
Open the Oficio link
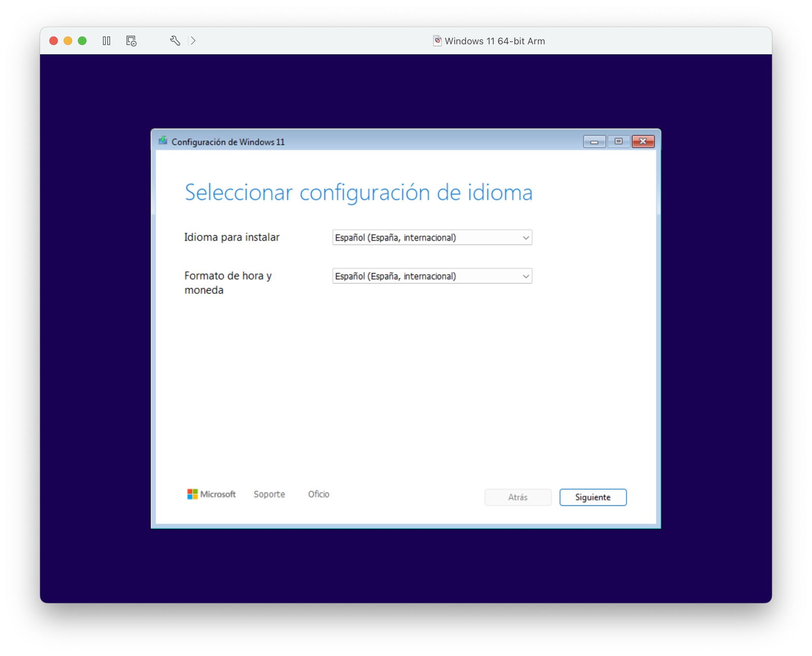coord(319,494)
